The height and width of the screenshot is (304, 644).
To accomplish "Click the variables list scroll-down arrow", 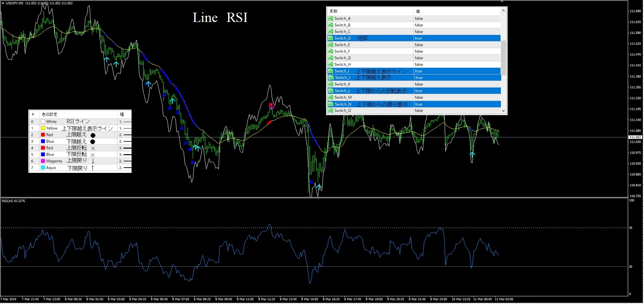I will click(x=503, y=111).
